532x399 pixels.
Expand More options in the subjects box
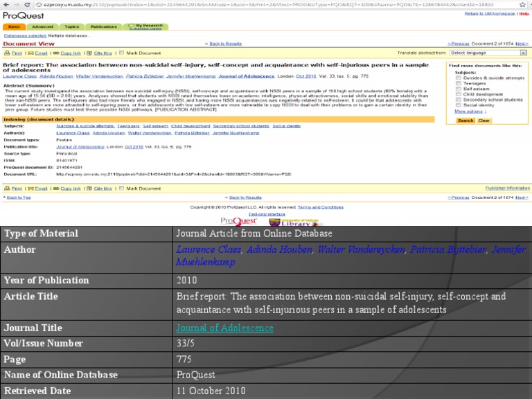tap(470, 112)
